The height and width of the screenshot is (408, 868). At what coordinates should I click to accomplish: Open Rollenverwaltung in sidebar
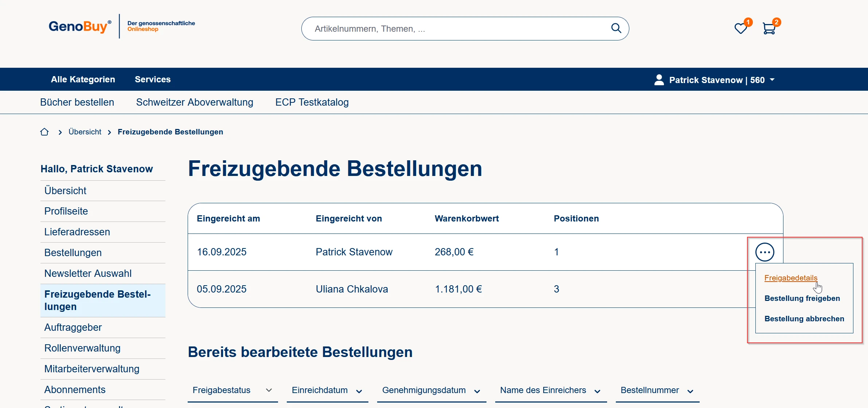pos(82,348)
